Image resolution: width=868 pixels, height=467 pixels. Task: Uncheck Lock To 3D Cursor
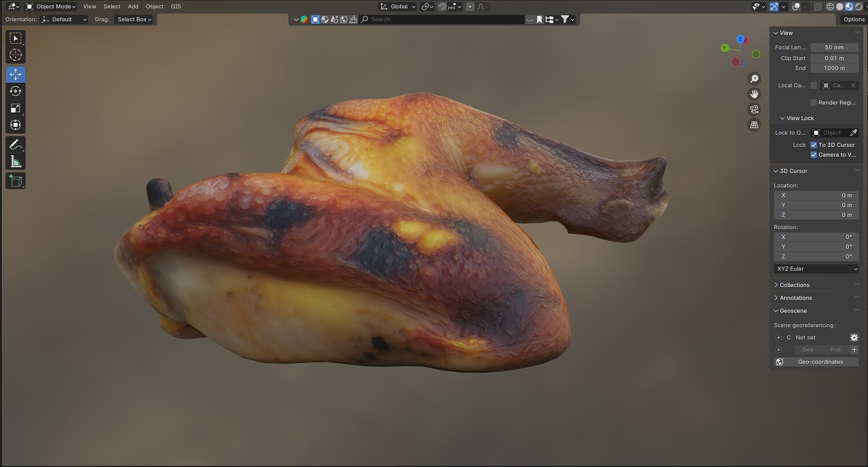pyautogui.click(x=814, y=145)
